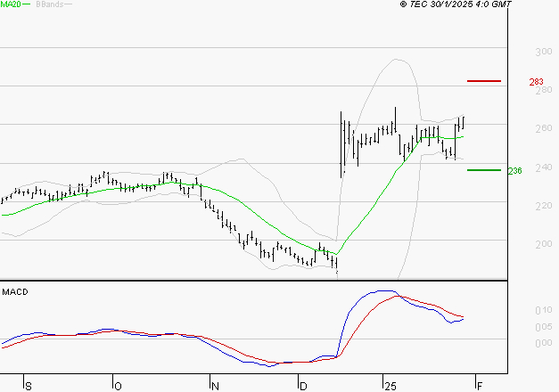Select the D month marker on time axis
The image size is (559, 392).
coord(302,386)
